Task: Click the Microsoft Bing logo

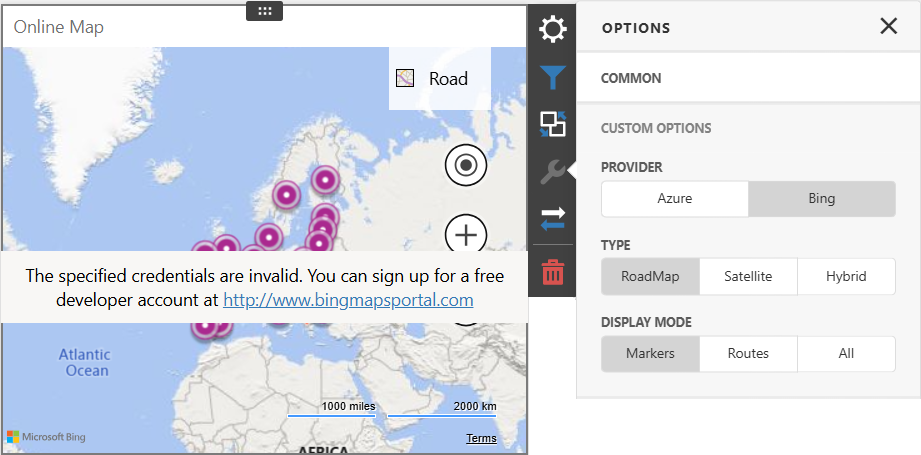Action: [x=46, y=437]
